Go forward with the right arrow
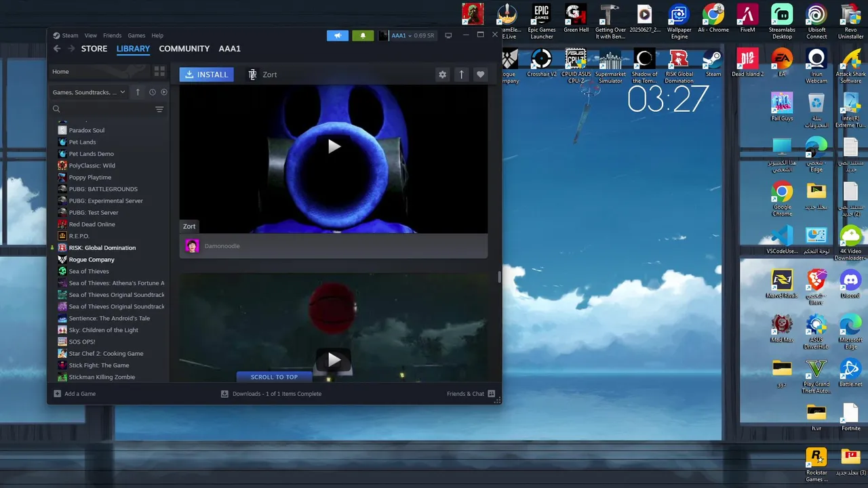Viewport: 868px width, 488px height. [71, 49]
